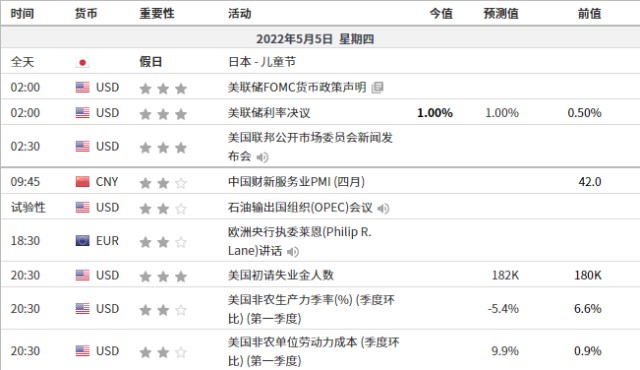Image resolution: width=640 pixels, height=370 pixels.
Task: Click the 活动 column header
Action: pyautogui.click(x=240, y=13)
